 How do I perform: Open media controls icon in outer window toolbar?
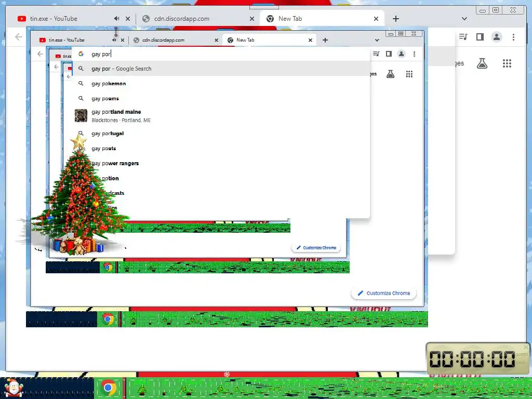pyautogui.click(x=463, y=37)
